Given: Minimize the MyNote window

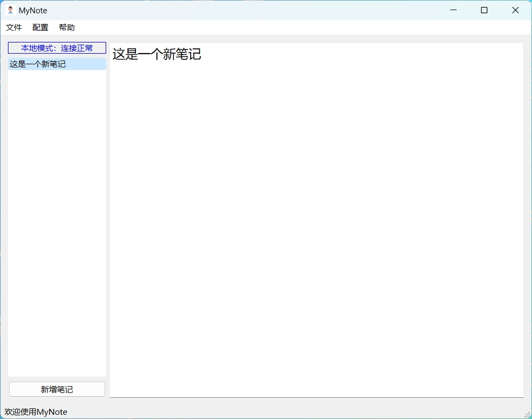Looking at the screenshot, I should [453, 10].
